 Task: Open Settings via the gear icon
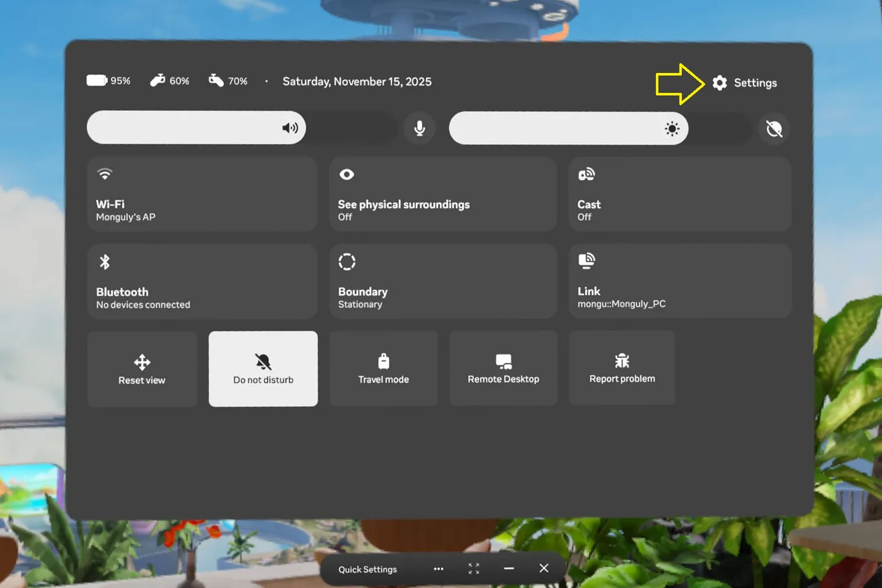[719, 83]
